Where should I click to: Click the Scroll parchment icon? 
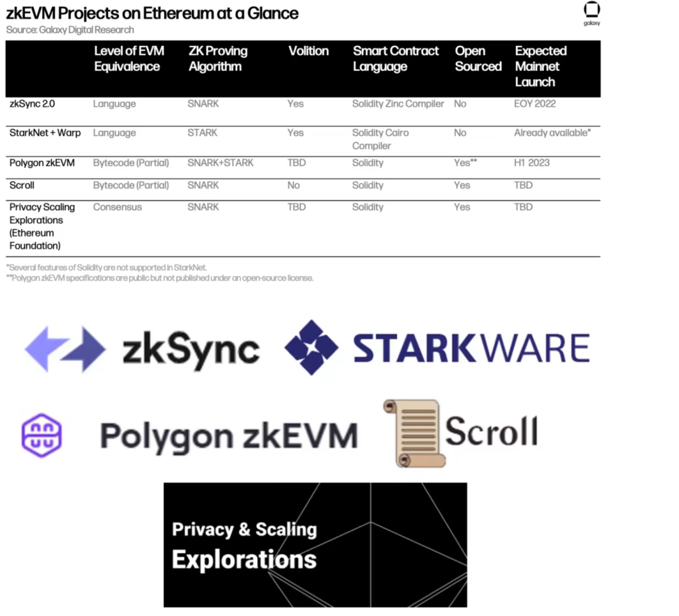point(414,433)
